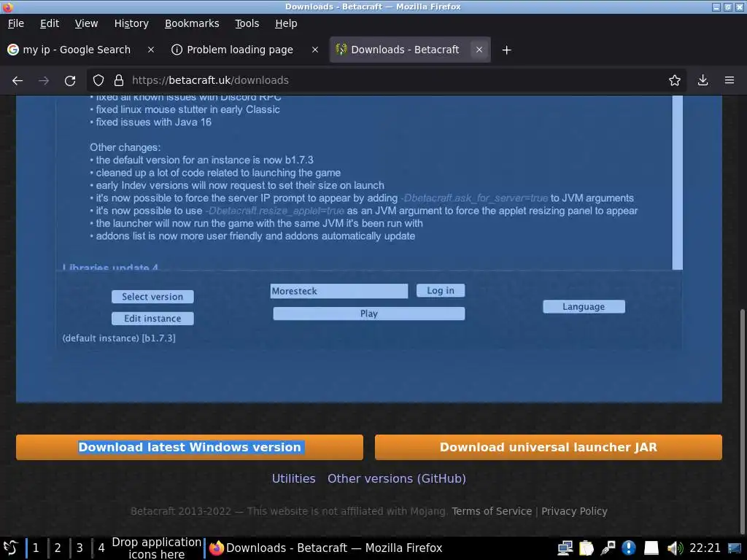Click 'Drop application icons here' quick launch area

click(156, 548)
